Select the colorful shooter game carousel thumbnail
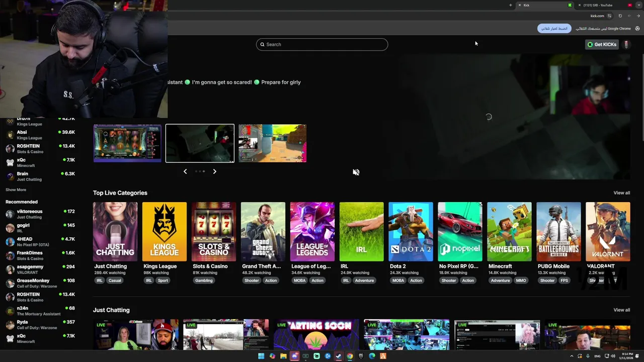 (x=272, y=143)
